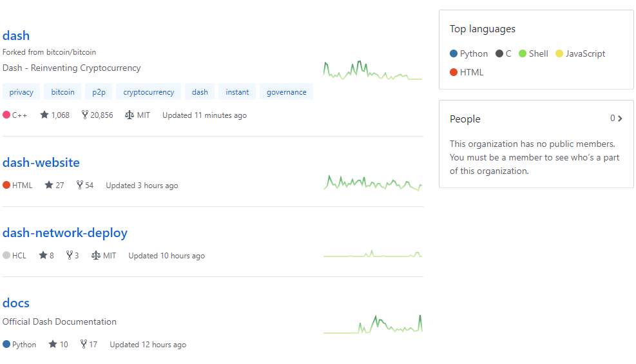Click the star icon for dash-network-deploy
Screen dimensions: 636x364
tap(43, 255)
